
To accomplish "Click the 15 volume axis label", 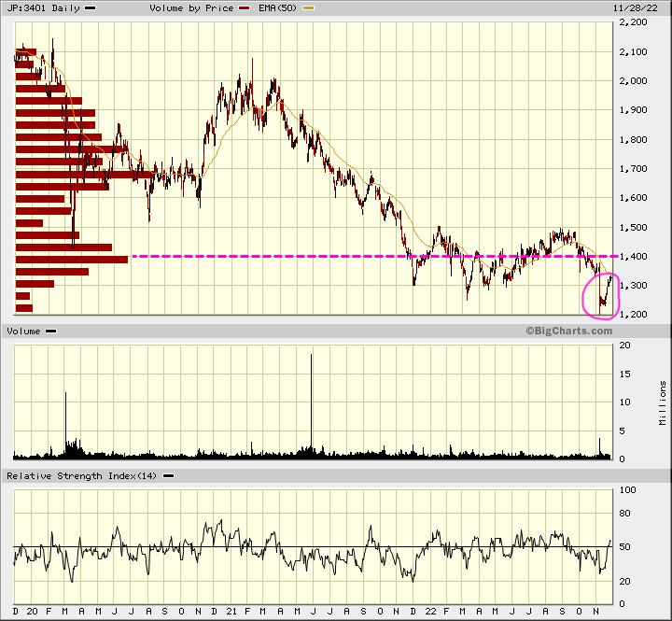I will [x=624, y=374].
